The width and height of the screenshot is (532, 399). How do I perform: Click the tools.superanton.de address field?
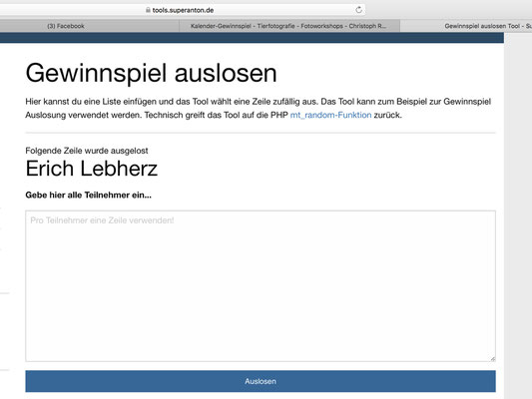pyautogui.click(x=183, y=10)
